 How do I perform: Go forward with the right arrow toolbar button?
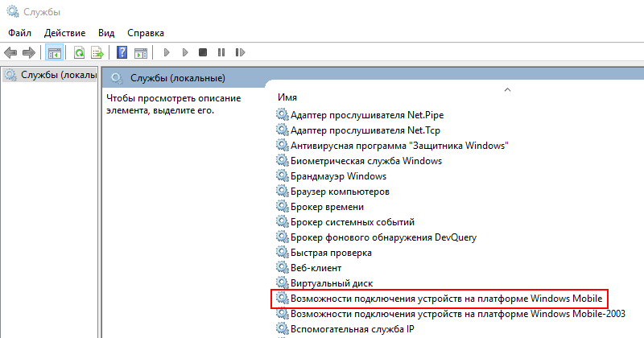click(29, 52)
